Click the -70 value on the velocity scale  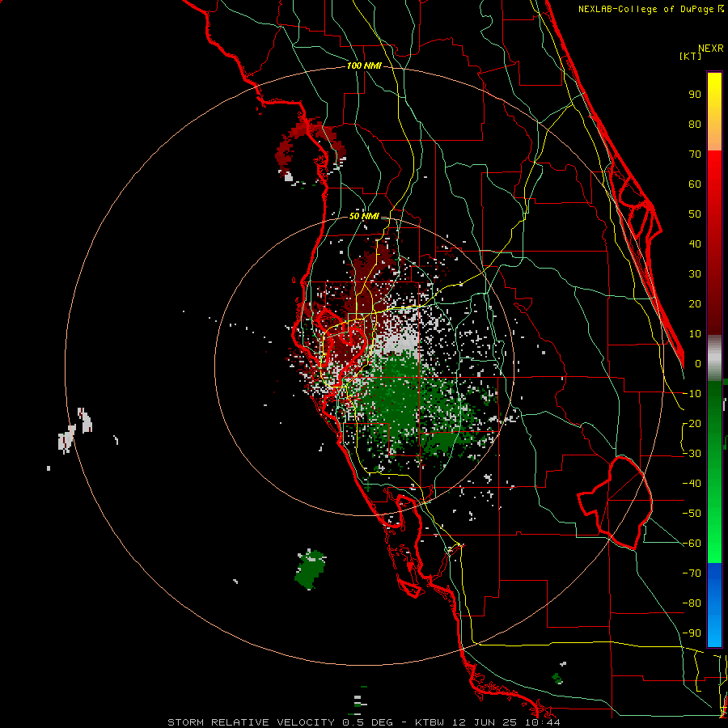pos(692,573)
